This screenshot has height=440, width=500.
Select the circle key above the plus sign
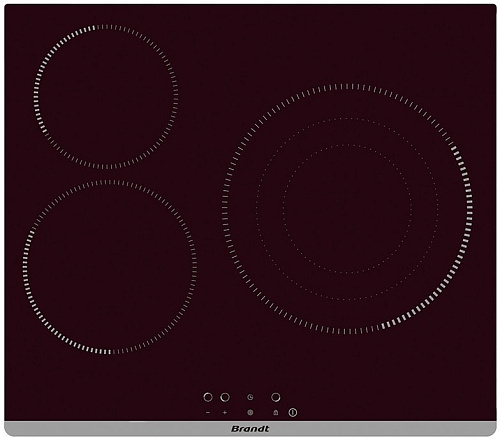(225, 397)
